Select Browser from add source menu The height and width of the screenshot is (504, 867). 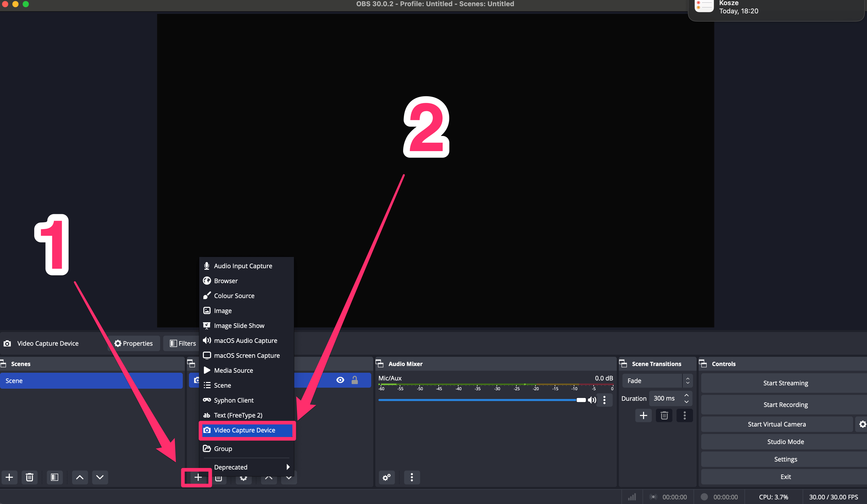(226, 280)
